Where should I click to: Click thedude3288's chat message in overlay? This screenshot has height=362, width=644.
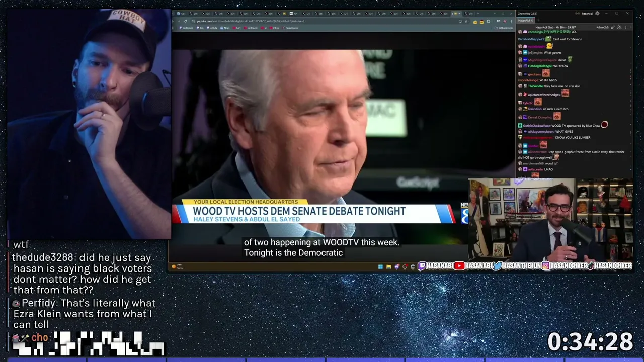tap(82, 274)
